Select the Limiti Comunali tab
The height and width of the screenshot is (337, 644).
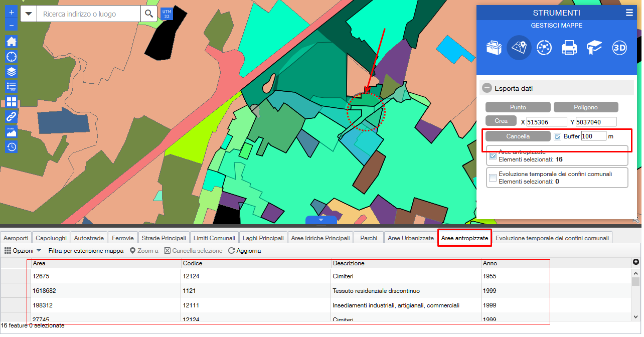coord(214,238)
